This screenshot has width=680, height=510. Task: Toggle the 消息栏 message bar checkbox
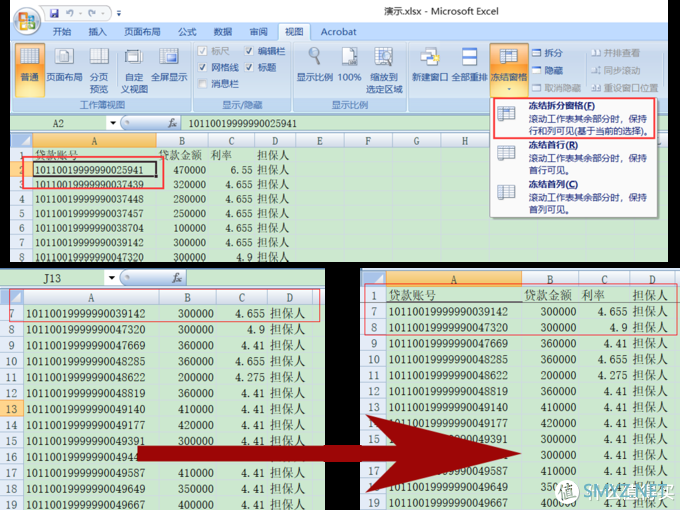pyautogui.click(x=202, y=84)
